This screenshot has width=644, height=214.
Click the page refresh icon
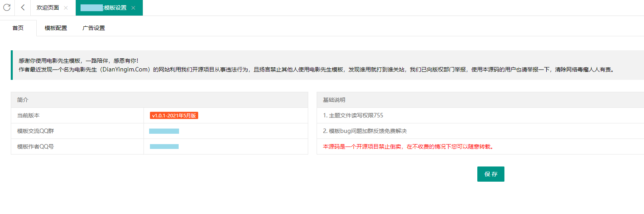(x=7, y=8)
